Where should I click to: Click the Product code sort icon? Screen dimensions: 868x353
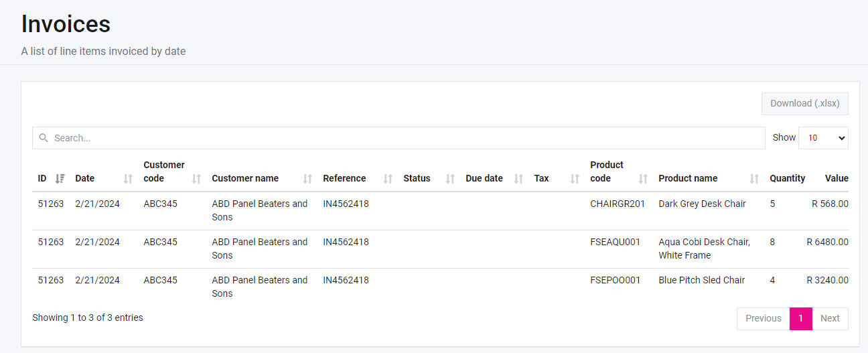[x=644, y=179]
